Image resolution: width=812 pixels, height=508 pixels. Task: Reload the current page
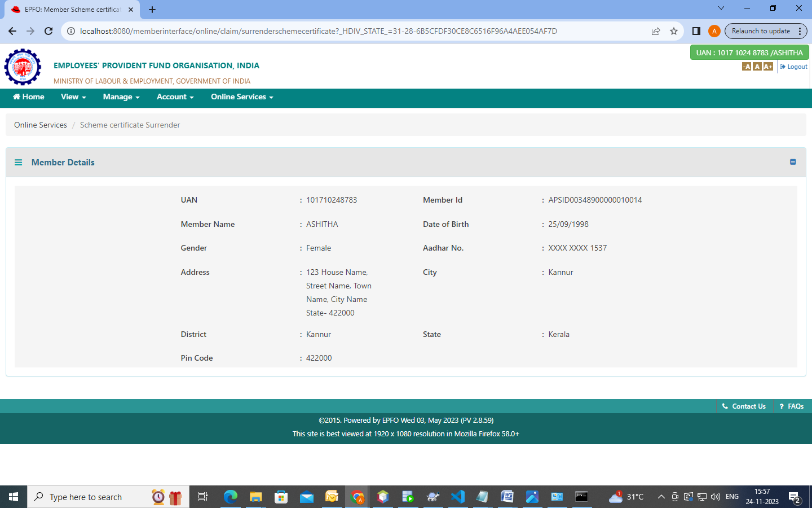coord(48,31)
